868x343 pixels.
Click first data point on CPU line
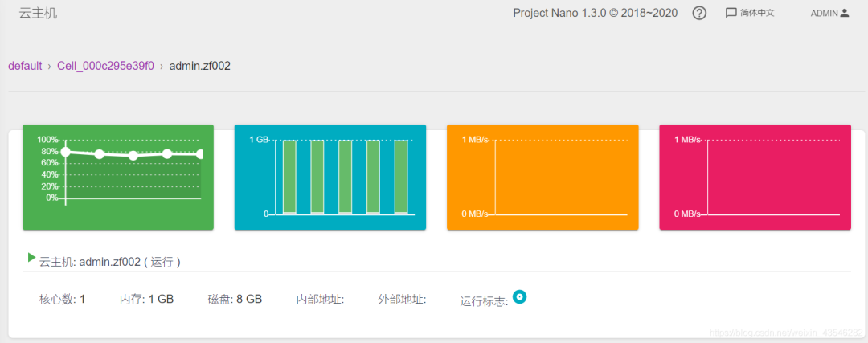[65, 152]
